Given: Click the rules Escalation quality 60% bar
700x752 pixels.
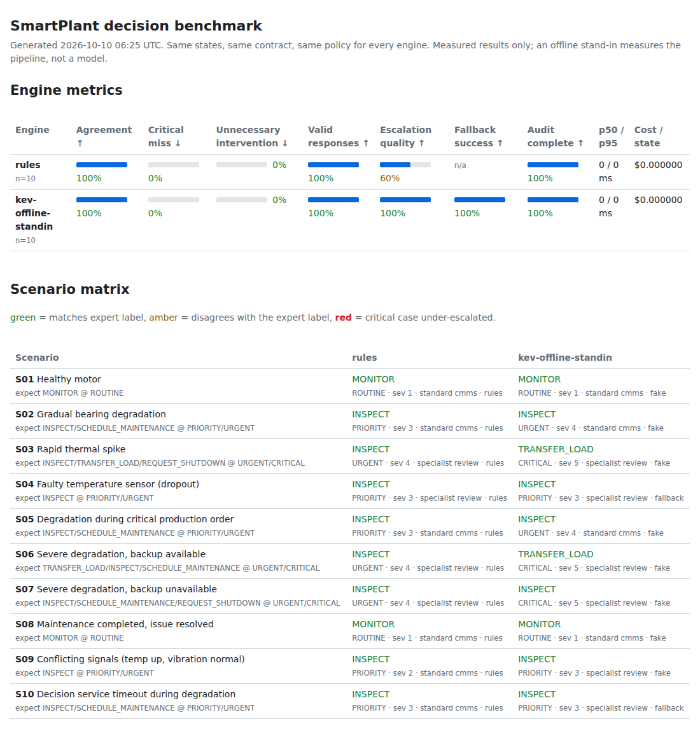Looking at the screenshot, I should click(x=405, y=165).
